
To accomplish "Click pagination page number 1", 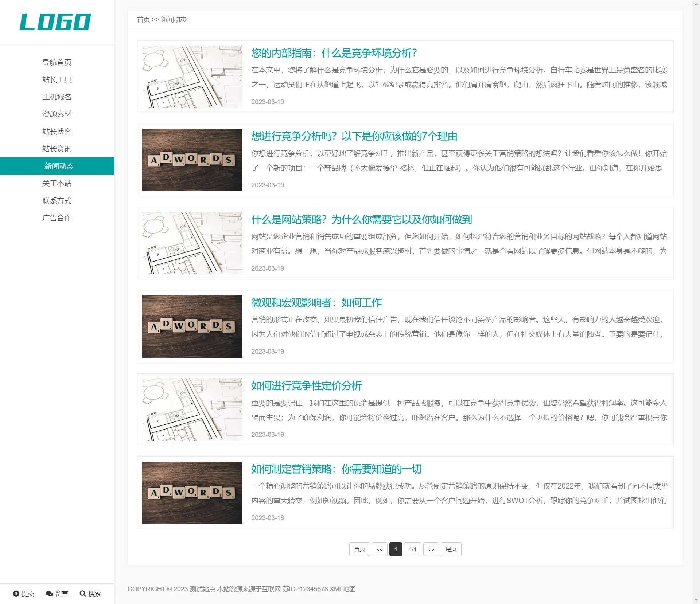I will click(x=396, y=549).
